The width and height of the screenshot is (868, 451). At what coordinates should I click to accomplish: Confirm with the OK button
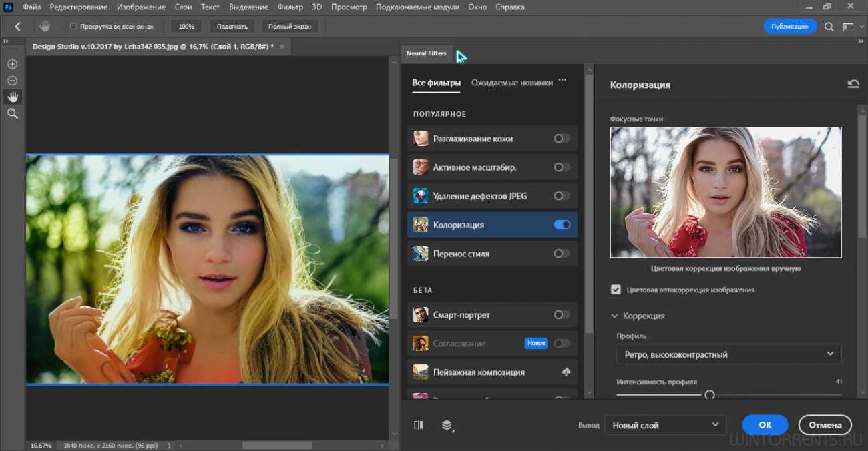click(x=765, y=425)
